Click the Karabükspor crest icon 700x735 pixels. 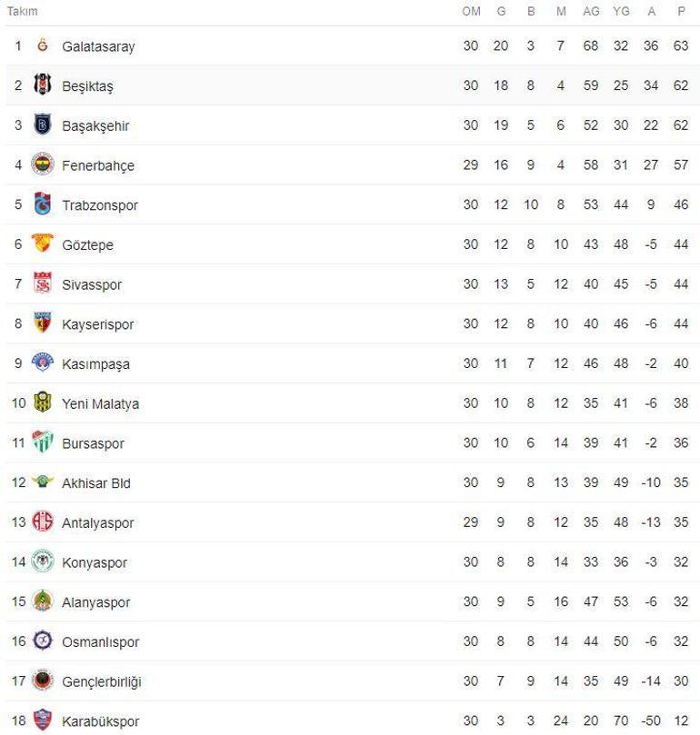(43, 720)
